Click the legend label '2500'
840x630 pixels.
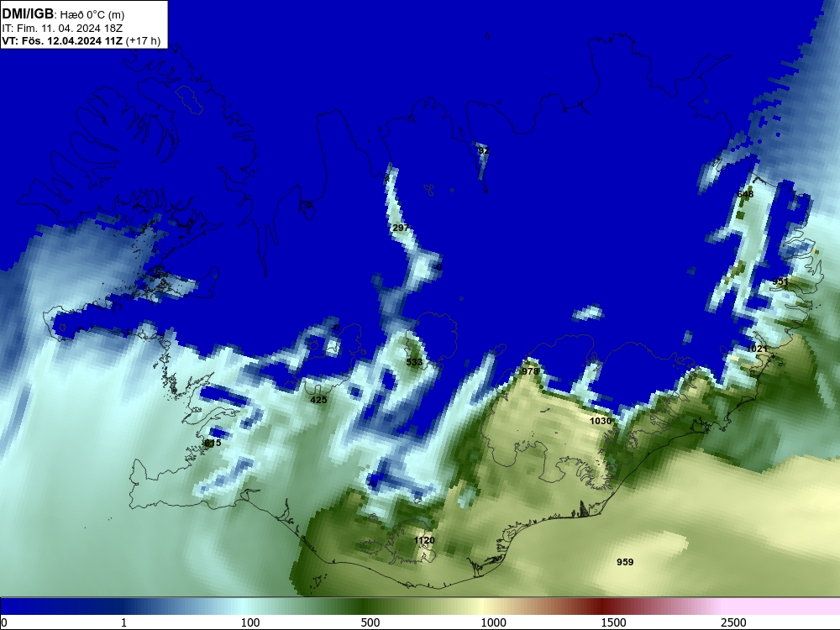[x=733, y=622]
